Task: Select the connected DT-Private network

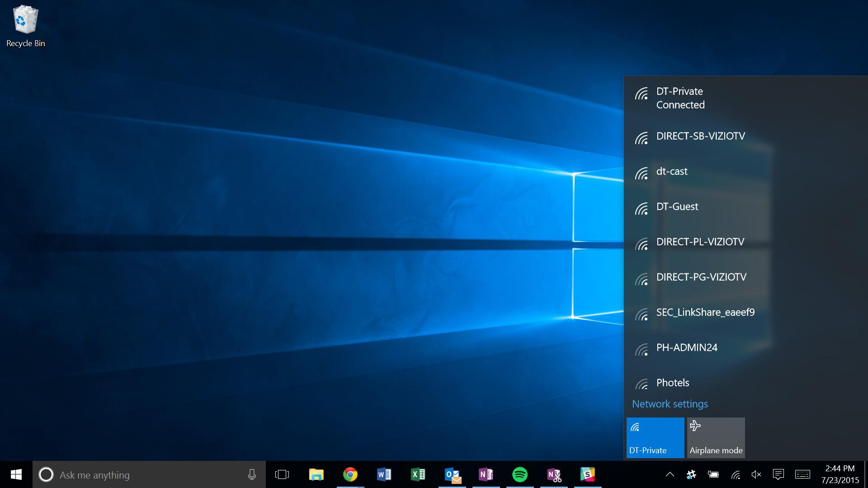Action: pyautogui.click(x=745, y=98)
